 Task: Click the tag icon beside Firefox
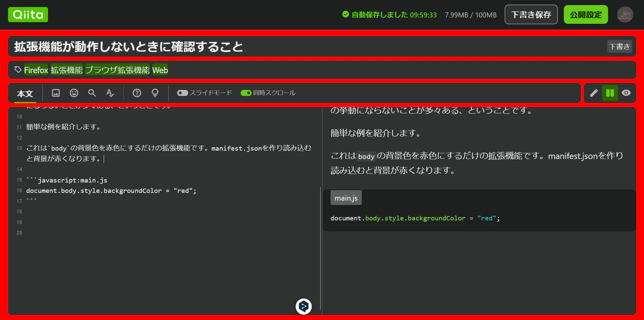[x=18, y=70]
